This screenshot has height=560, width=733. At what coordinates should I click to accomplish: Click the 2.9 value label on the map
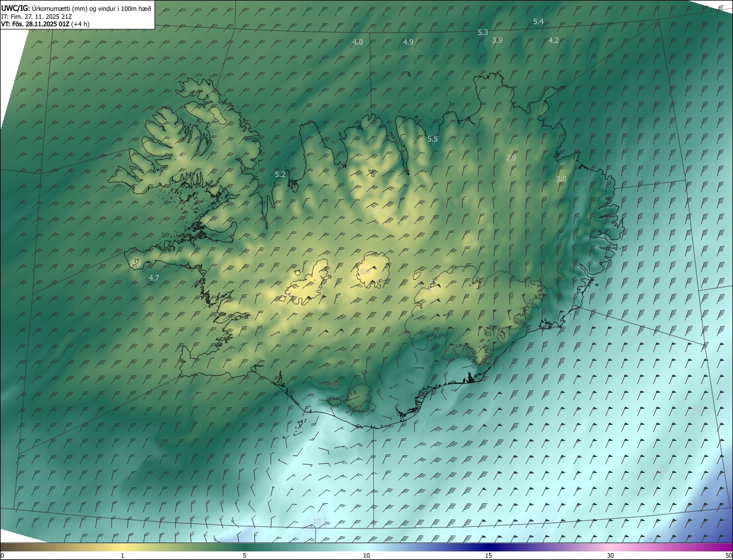point(511,158)
